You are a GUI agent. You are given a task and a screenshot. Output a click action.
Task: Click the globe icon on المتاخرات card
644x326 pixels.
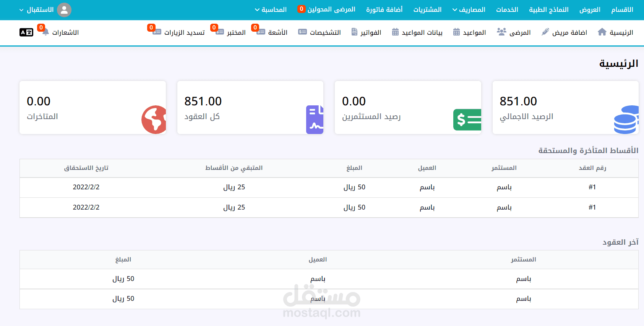click(154, 119)
